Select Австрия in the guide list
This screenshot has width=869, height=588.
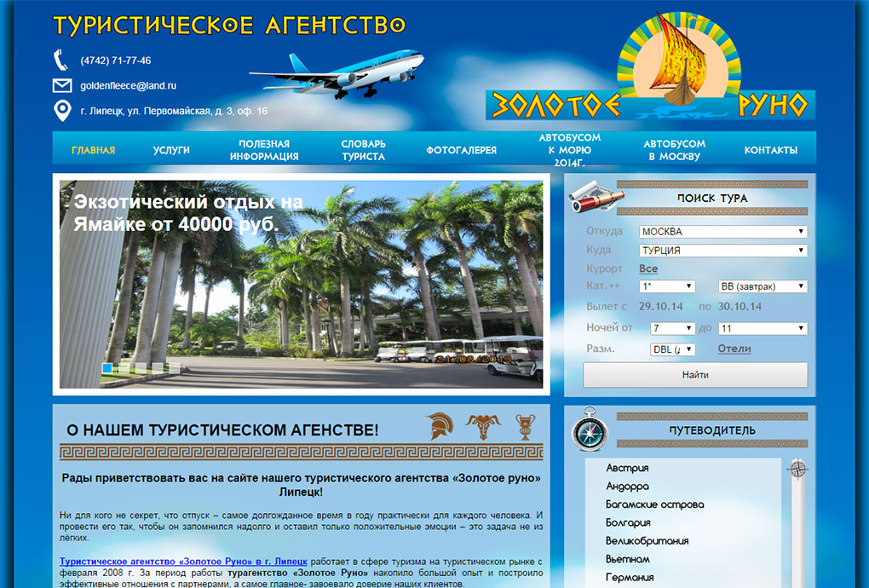[x=627, y=468]
